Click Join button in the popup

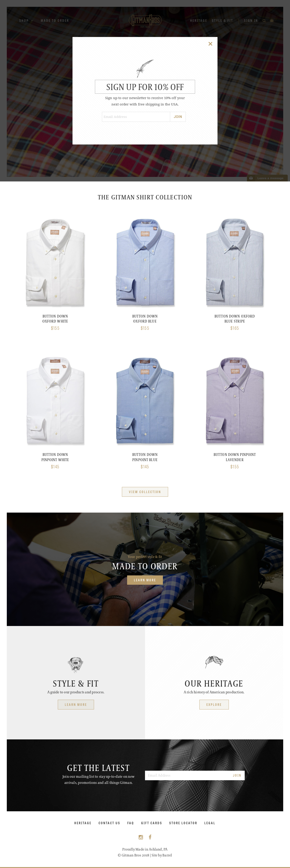click(178, 117)
